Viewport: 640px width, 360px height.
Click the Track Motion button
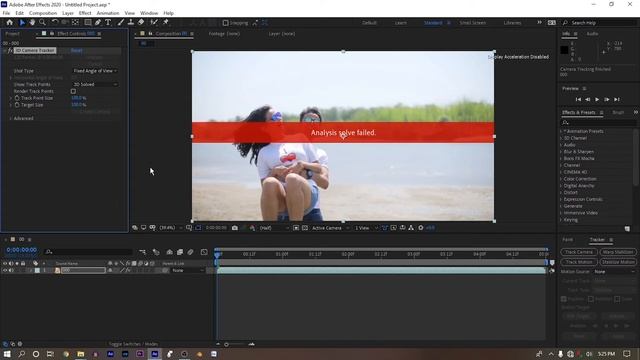click(579, 262)
